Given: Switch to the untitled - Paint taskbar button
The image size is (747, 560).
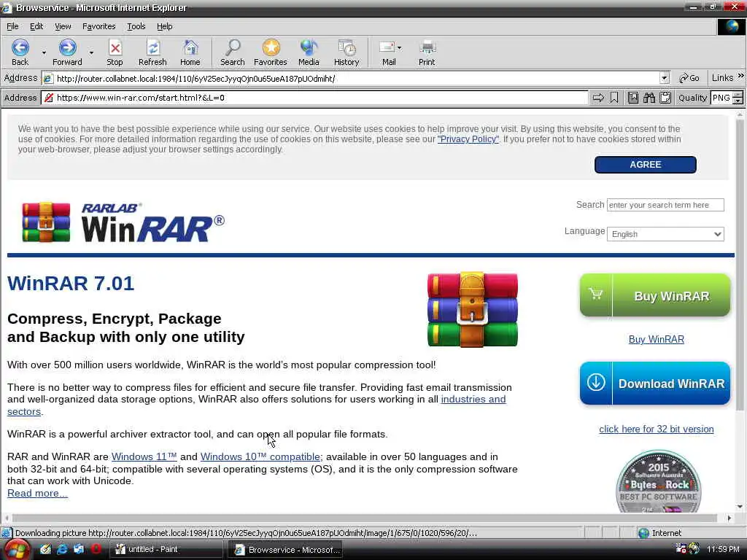Looking at the screenshot, I should pos(166,550).
